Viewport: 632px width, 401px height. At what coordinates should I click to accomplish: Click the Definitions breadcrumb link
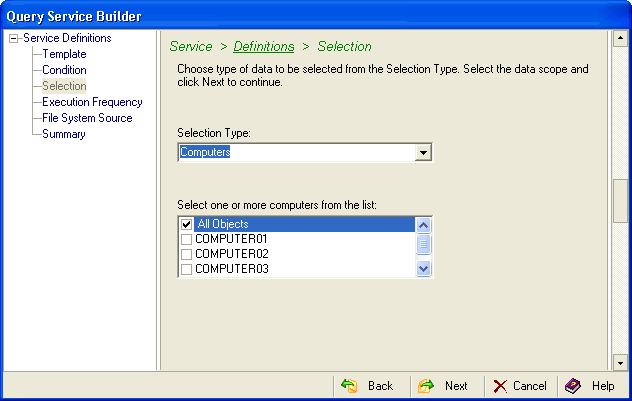(264, 47)
